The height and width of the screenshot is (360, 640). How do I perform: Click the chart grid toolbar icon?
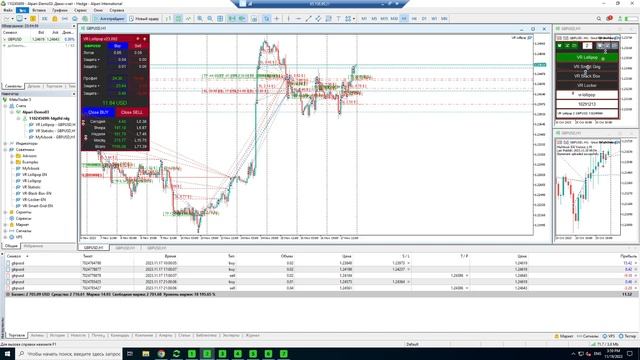point(220,18)
